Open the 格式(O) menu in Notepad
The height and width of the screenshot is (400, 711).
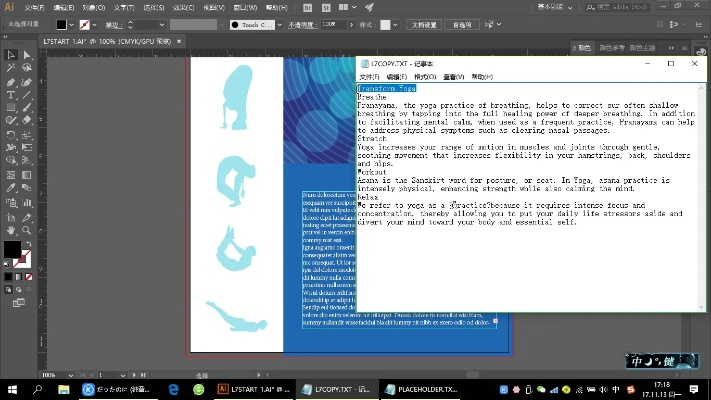424,77
